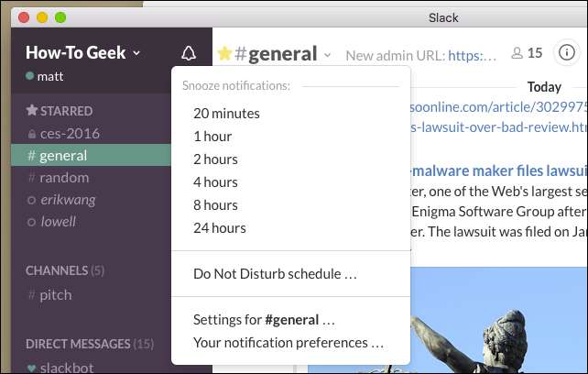
Task: Open the #general channel dropdown chevron
Action: 327,55
